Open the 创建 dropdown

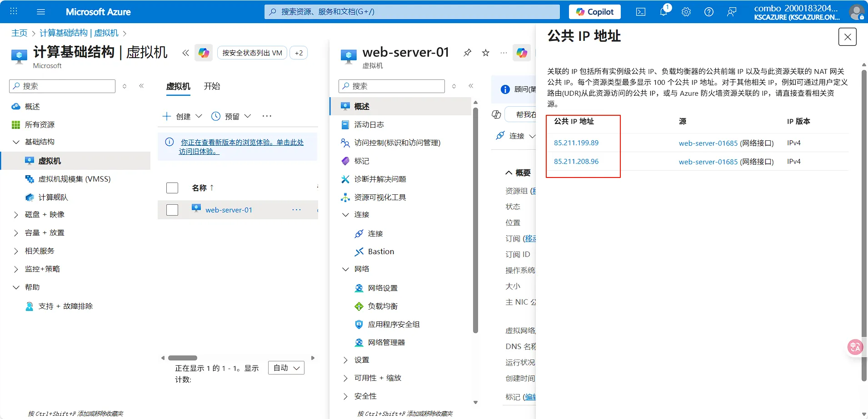pyautogui.click(x=182, y=116)
